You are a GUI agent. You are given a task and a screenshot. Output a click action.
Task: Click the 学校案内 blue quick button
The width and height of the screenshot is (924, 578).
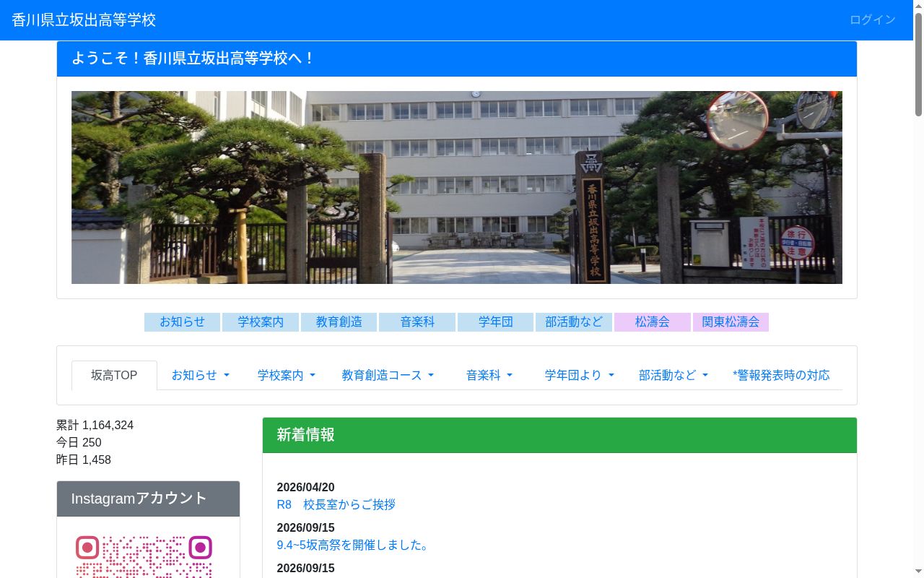261,322
